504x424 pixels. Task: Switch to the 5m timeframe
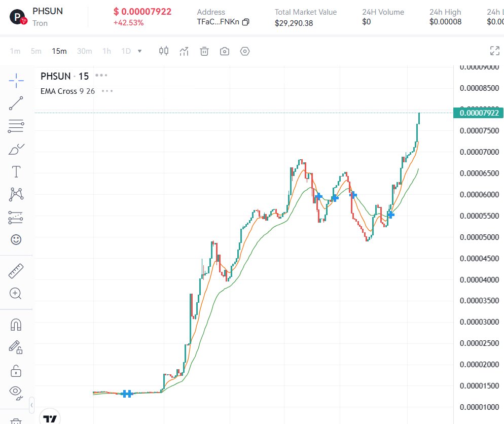pos(35,51)
